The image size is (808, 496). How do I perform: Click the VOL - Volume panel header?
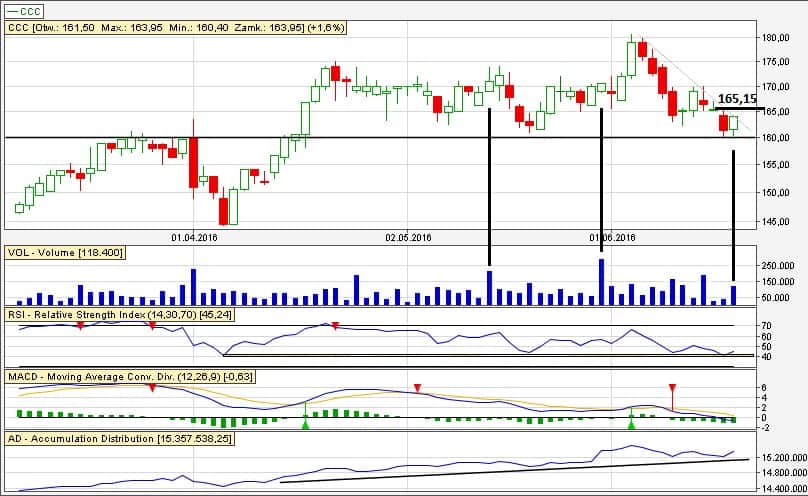point(66,253)
